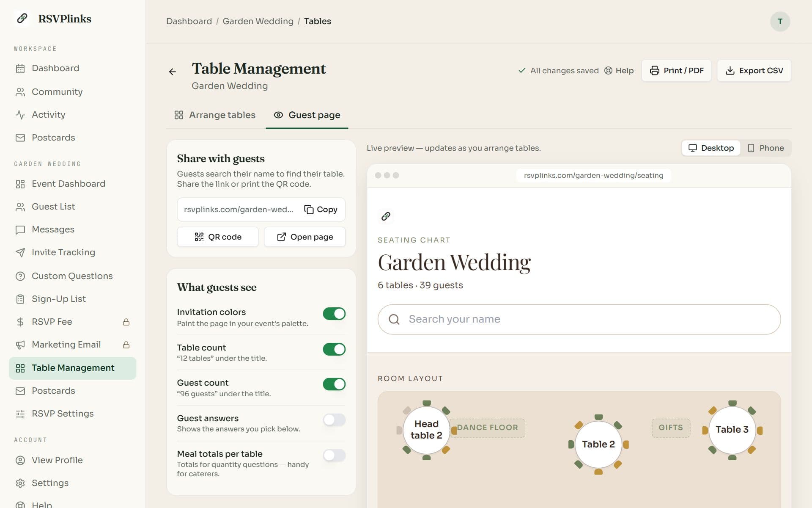Image resolution: width=812 pixels, height=508 pixels.
Task: Enable the Guest answers toggle
Action: click(334, 420)
